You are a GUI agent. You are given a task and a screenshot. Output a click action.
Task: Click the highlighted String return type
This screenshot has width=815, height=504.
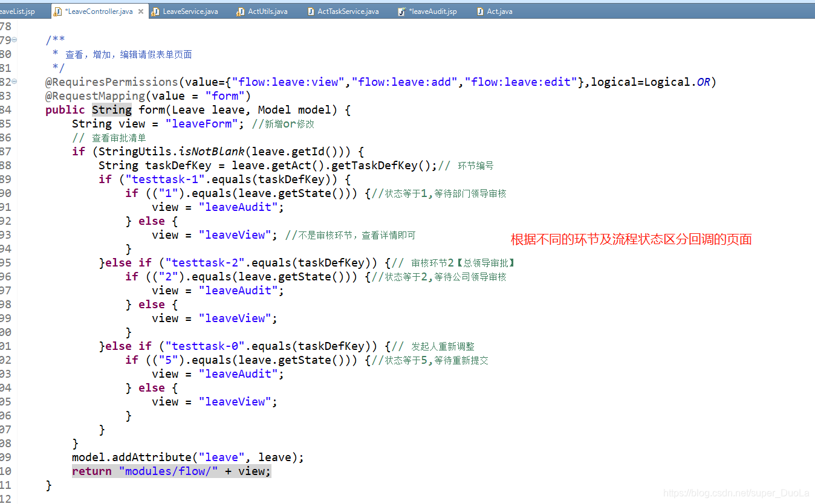click(112, 109)
